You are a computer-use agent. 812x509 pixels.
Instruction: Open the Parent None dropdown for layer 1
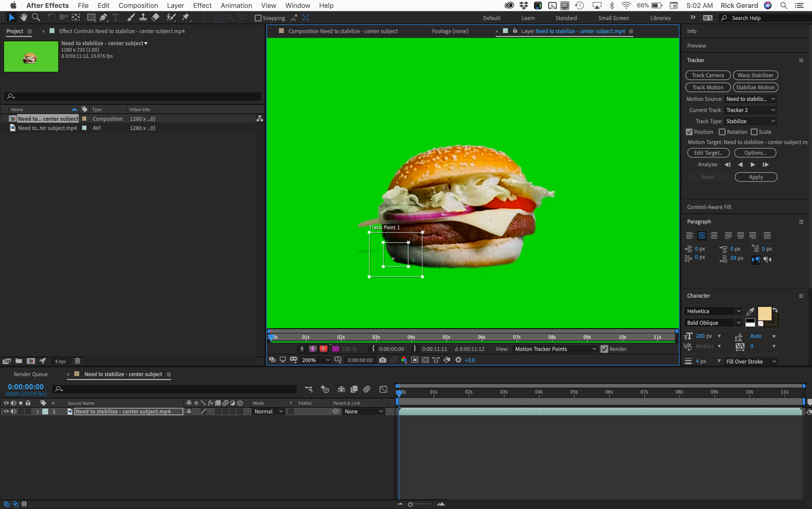click(x=364, y=412)
